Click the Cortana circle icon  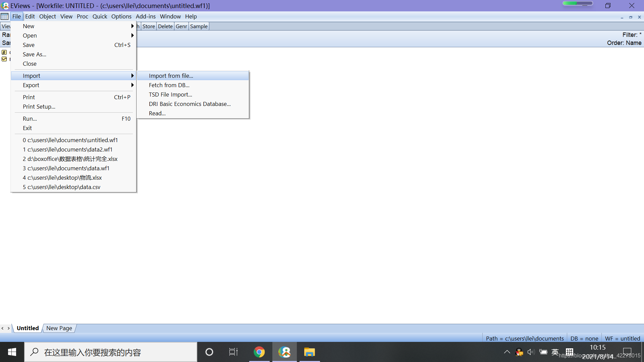tap(209, 352)
